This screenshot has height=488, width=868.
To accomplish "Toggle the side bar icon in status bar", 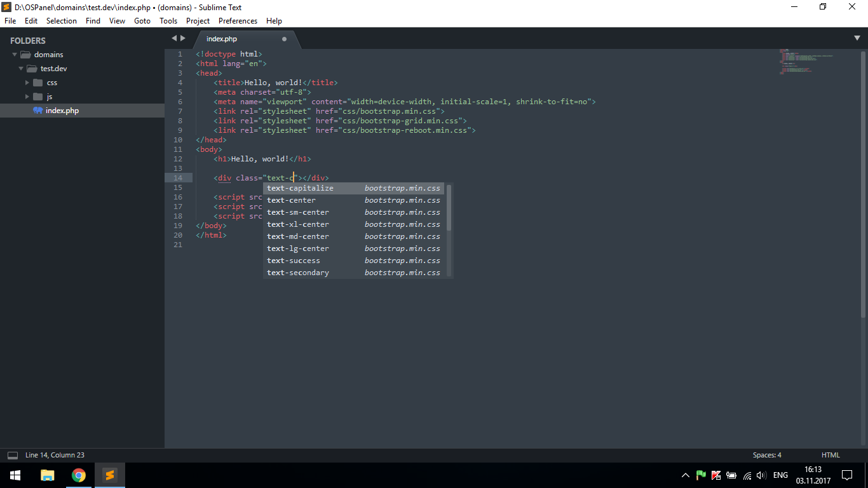I will click(x=13, y=455).
